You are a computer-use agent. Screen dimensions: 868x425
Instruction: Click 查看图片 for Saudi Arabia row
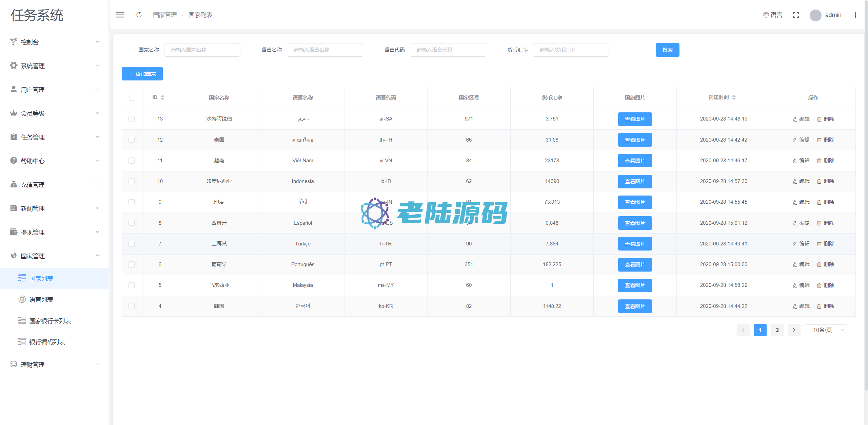point(635,119)
